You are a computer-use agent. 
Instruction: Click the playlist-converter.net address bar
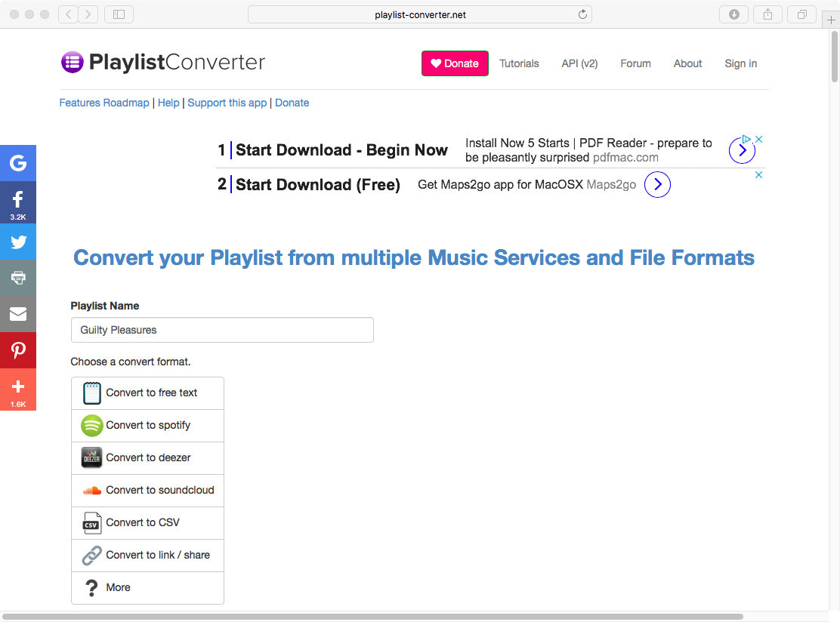click(x=420, y=14)
